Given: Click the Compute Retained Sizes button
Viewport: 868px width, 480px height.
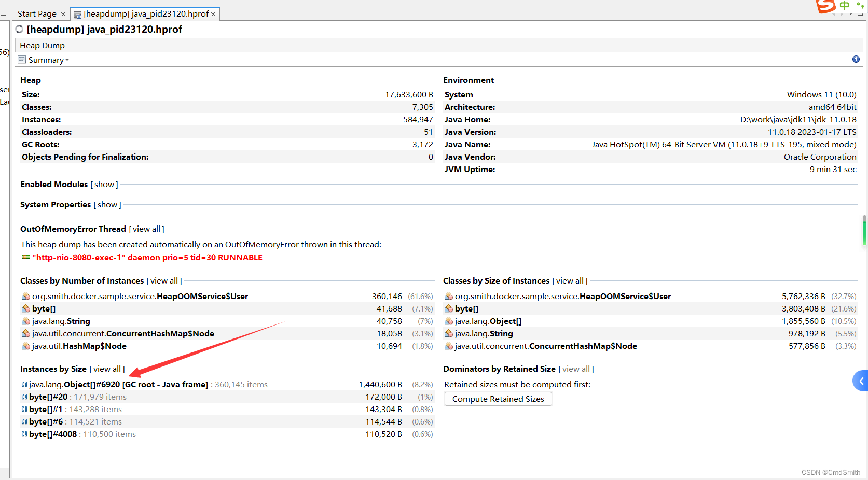Looking at the screenshot, I should pos(498,399).
